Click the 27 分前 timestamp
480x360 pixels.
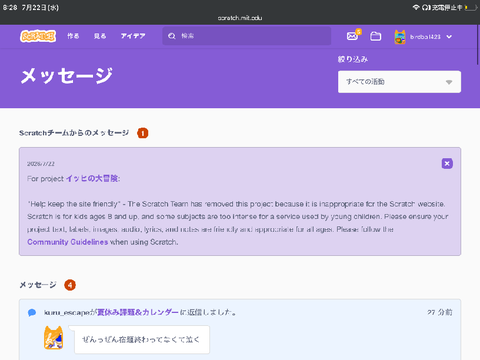point(440,312)
